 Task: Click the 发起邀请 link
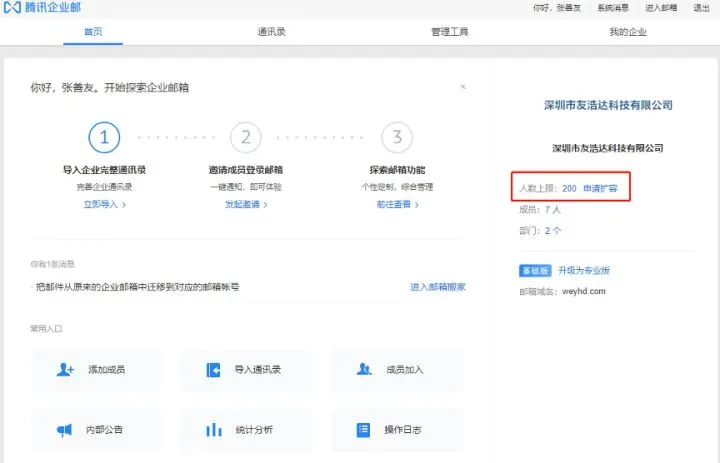pos(246,204)
